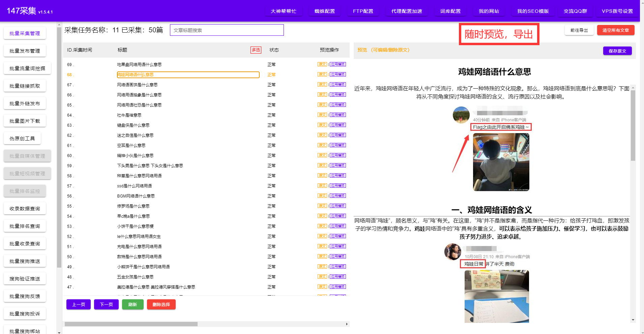Click the first poster's round avatar in preview
Image resolution: width=644 pixels, height=334 pixels.
(461, 115)
